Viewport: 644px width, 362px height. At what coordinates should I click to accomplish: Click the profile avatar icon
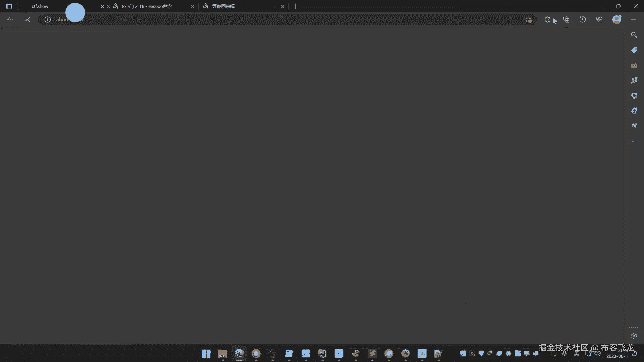coord(616,20)
